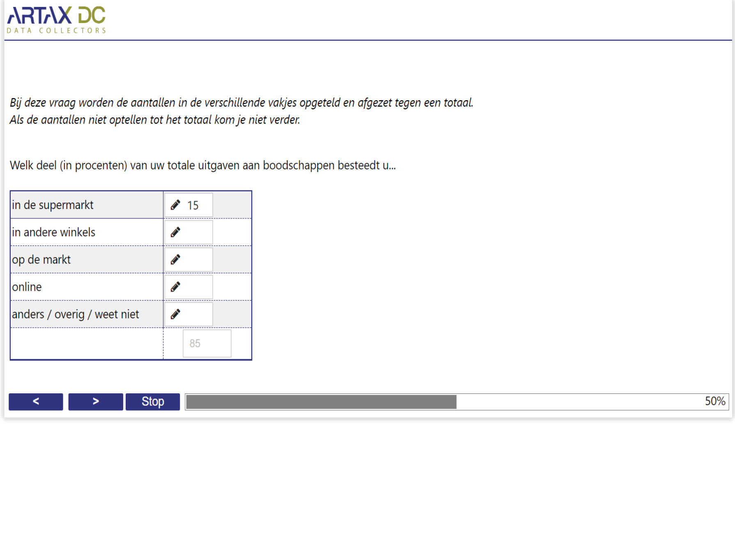This screenshot has width=735, height=560.
Task: Click the 'op de markt' row label
Action: click(x=41, y=260)
